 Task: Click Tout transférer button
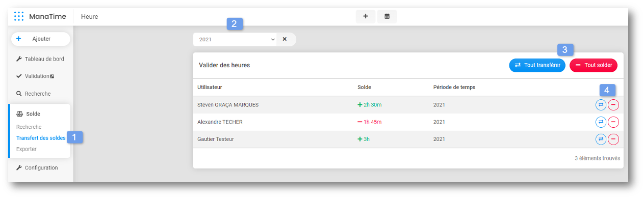(x=537, y=65)
